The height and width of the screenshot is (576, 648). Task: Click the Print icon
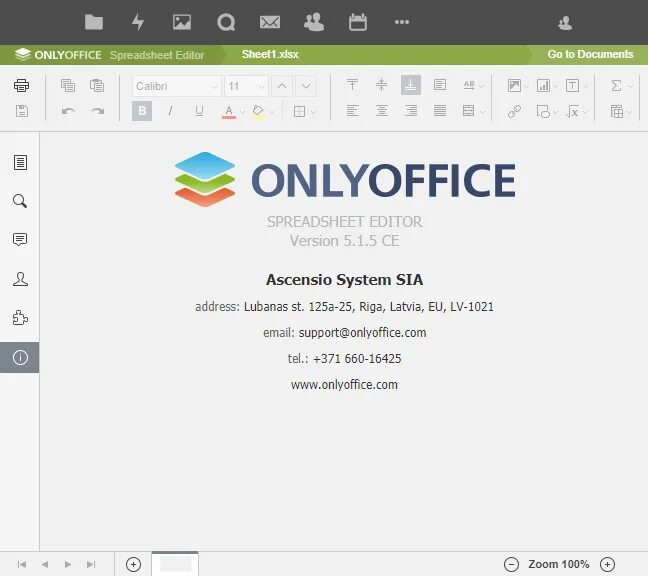[x=21, y=86]
